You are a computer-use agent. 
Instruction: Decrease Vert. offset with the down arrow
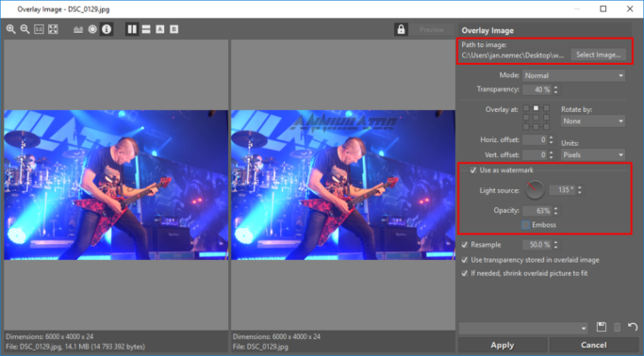552,158
